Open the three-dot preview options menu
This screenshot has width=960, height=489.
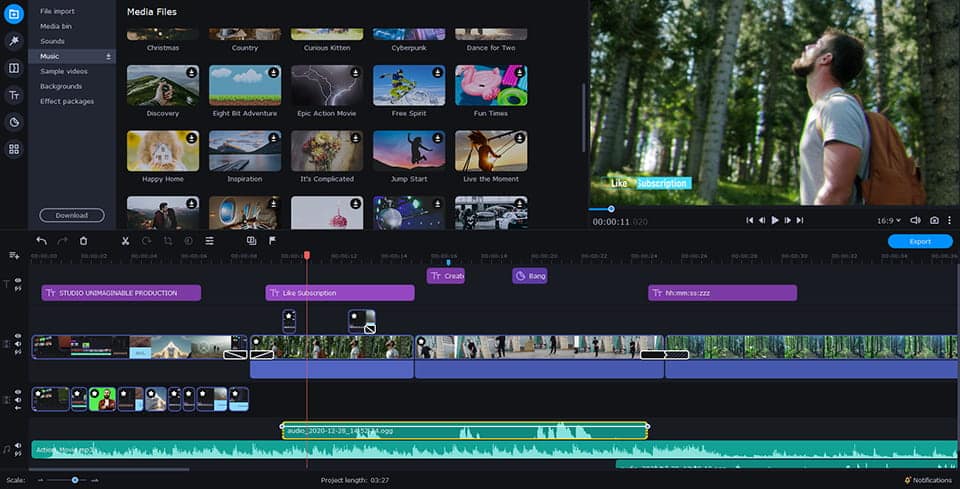tap(950, 220)
